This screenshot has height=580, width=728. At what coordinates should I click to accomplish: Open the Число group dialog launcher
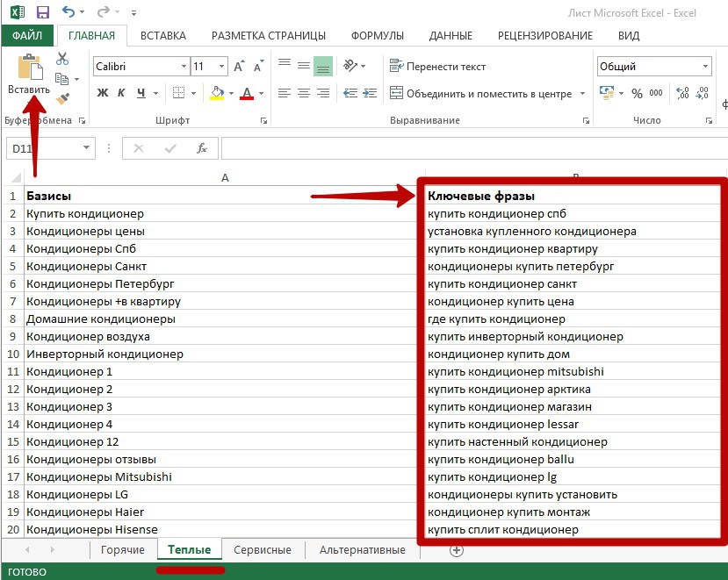[709, 120]
